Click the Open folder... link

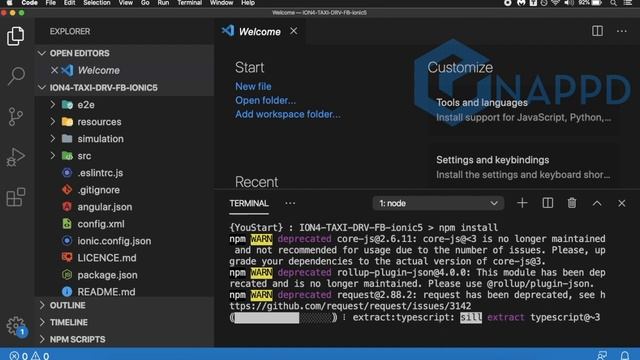click(265, 100)
